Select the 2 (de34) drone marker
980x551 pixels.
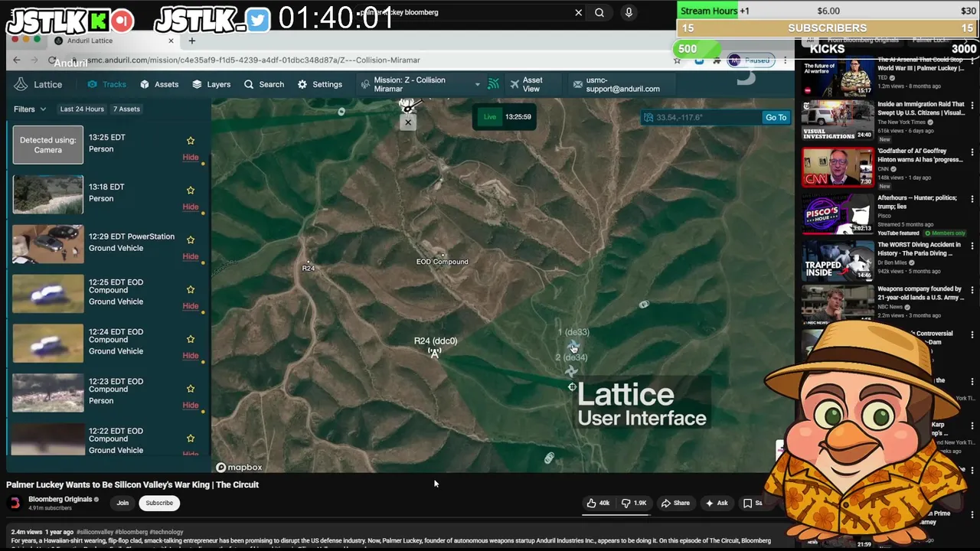[x=571, y=371]
